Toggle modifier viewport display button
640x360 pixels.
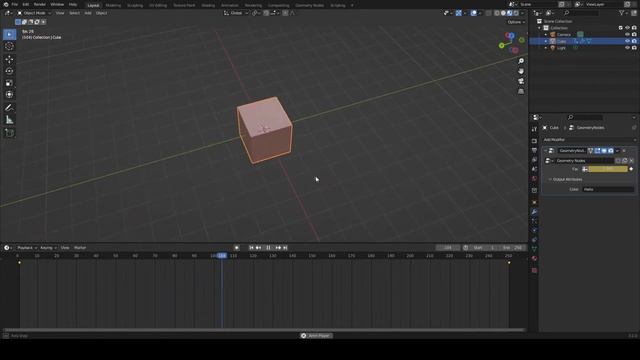tap(604, 151)
